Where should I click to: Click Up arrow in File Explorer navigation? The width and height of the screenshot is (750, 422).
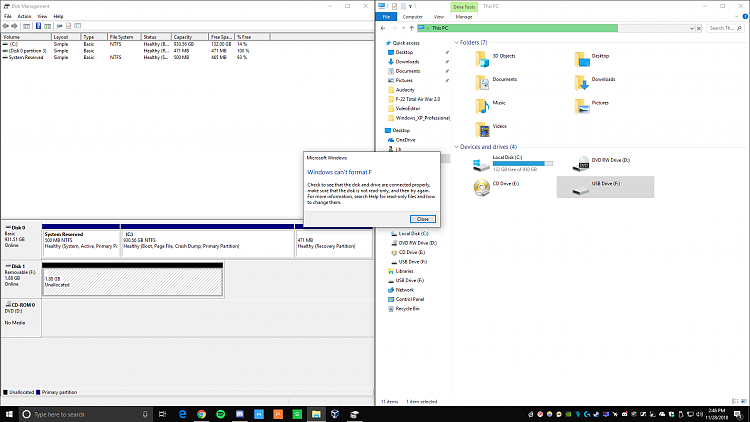[x=411, y=28]
